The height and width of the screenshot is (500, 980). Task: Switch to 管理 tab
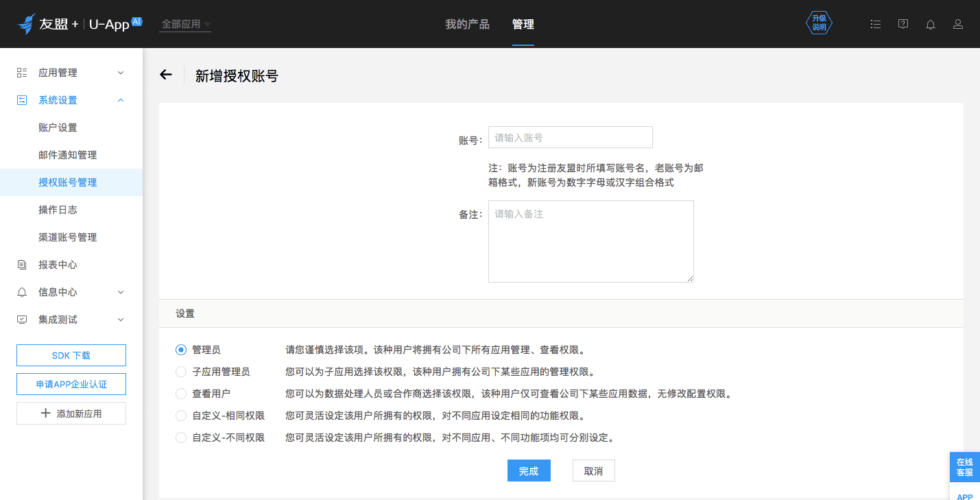pos(523,24)
